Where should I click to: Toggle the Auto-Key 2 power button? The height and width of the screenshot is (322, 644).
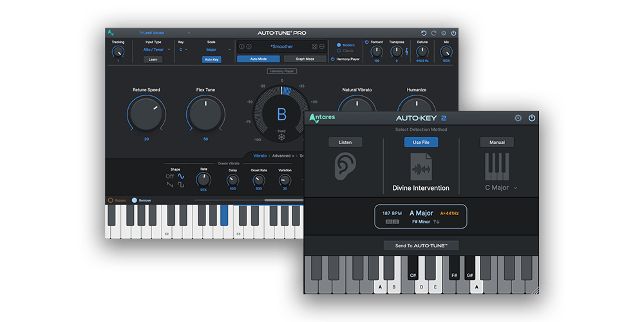click(532, 118)
